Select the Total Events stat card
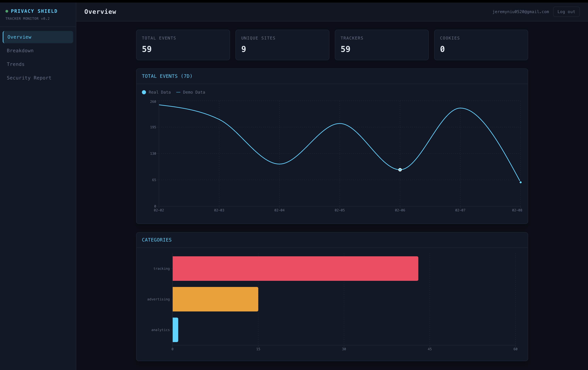 [183, 45]
